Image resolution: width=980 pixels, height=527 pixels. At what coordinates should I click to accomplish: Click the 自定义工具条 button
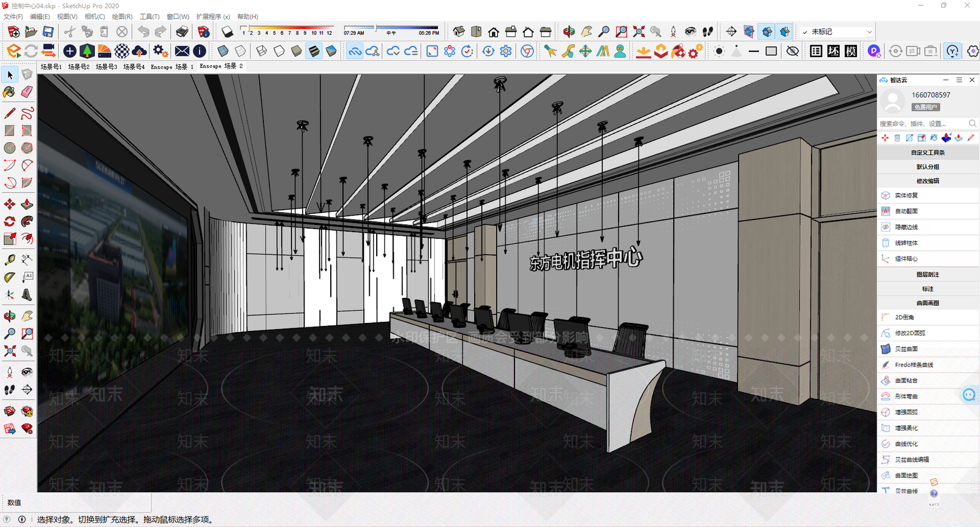click(928, 152)
